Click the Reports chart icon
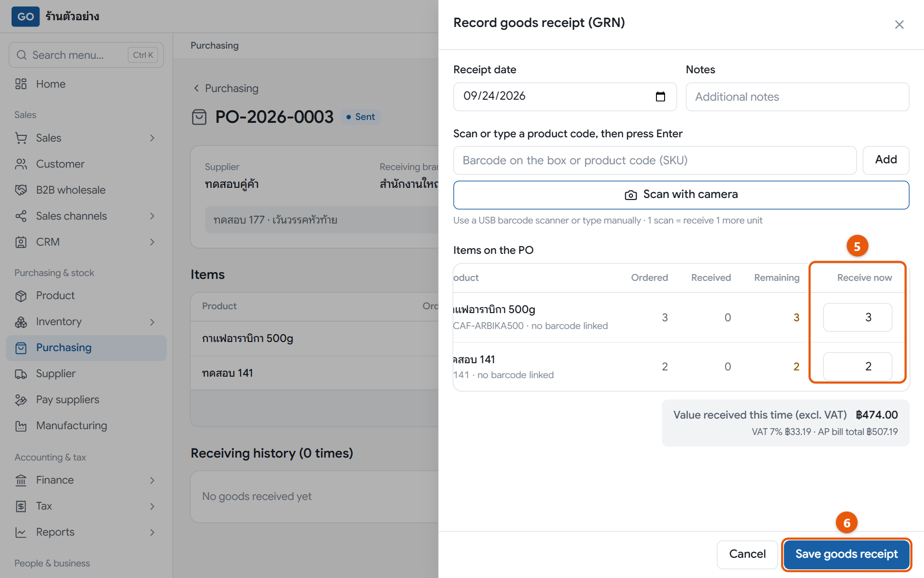924x578 pixels. (21, 532)
